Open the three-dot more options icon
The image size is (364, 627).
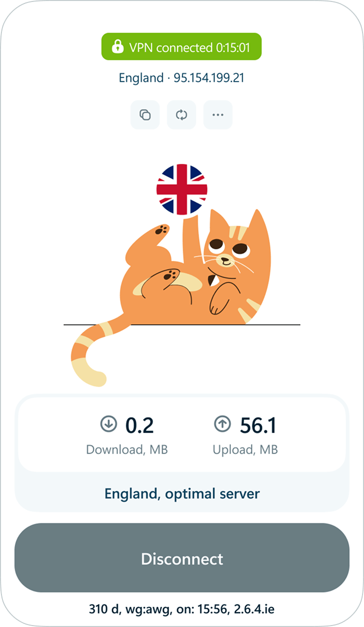[x=218, y=115]
